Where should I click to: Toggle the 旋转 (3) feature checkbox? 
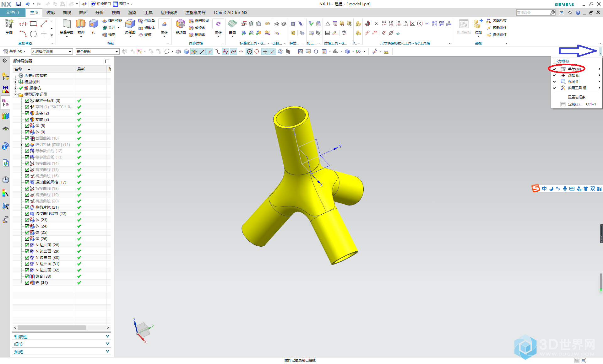(27, 120)
